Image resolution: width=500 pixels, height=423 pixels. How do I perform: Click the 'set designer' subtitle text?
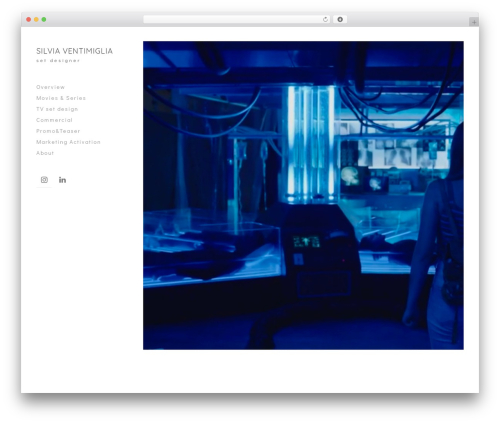coord(58,61)
